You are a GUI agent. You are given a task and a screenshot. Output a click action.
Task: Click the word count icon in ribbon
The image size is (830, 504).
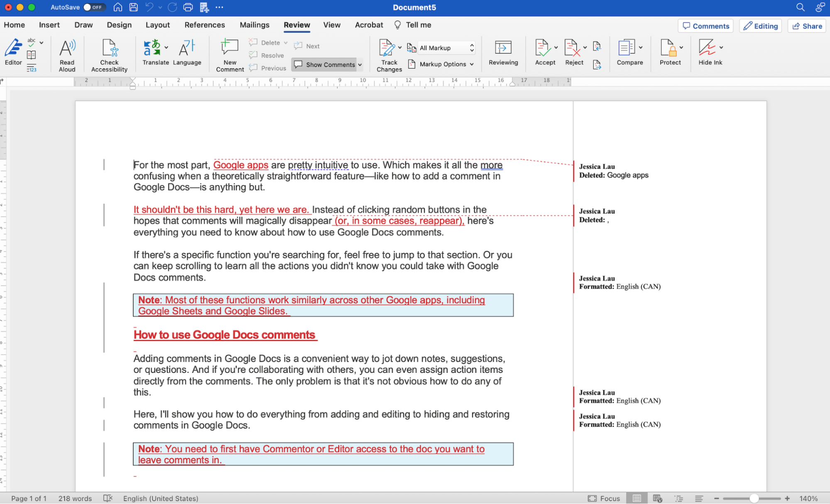pos(32,68)
